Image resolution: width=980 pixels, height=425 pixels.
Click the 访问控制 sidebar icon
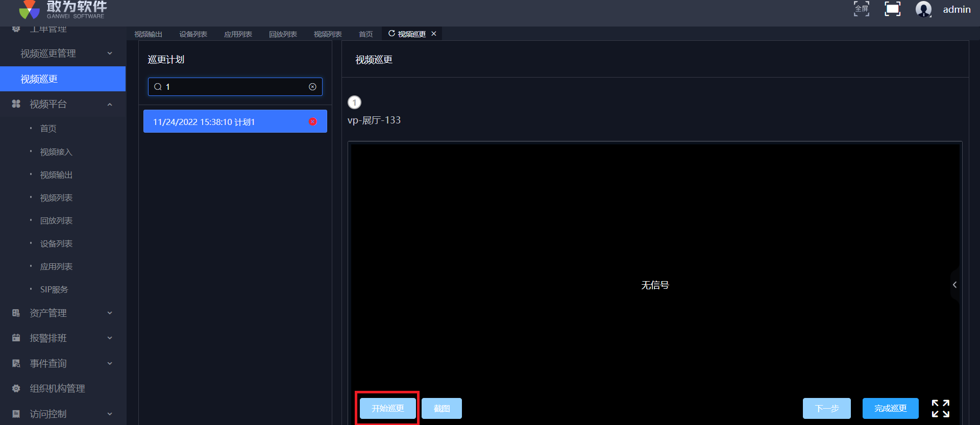[x=16, y=414]
